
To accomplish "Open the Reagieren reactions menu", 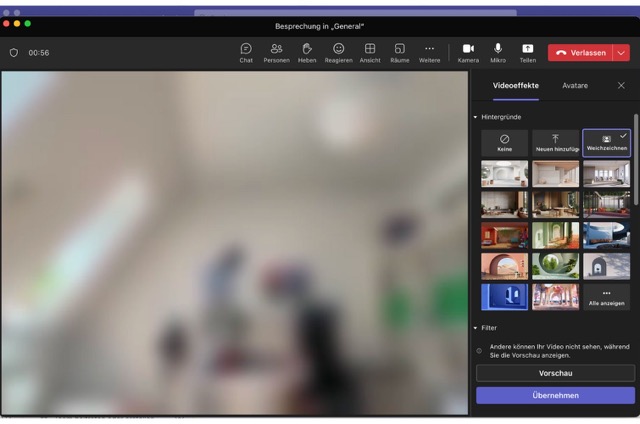I will click(x=338, y=53).
